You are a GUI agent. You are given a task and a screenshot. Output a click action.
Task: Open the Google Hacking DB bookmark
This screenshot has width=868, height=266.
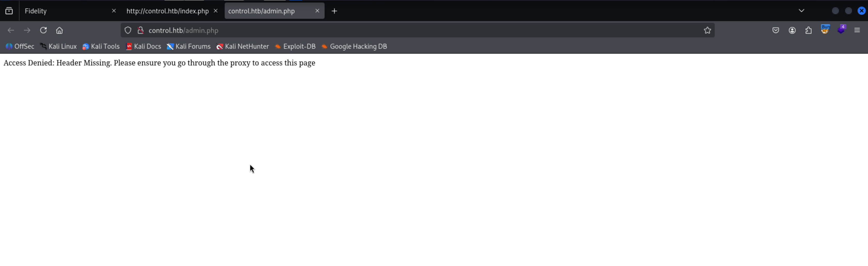[354, 46]
